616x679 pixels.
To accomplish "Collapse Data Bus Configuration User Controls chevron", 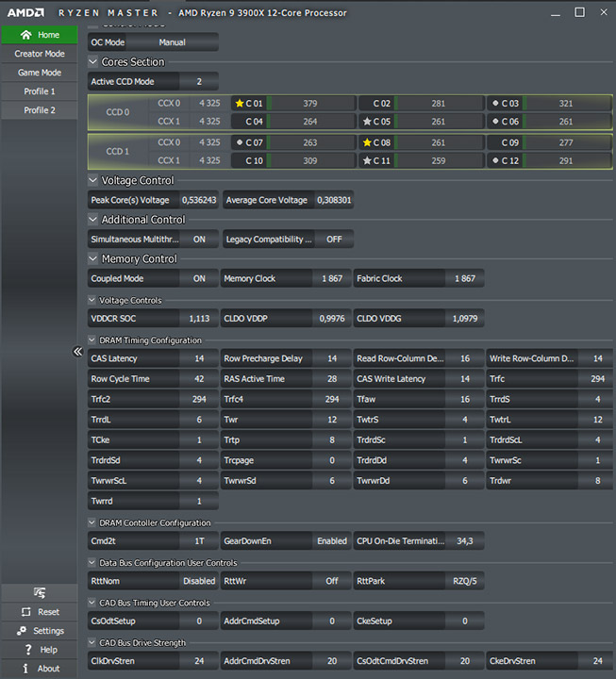I will [x=92, y=562].
